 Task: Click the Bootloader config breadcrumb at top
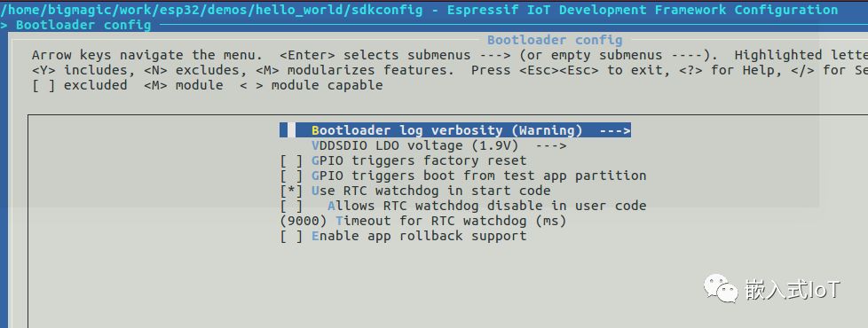(x=83, y=25)
